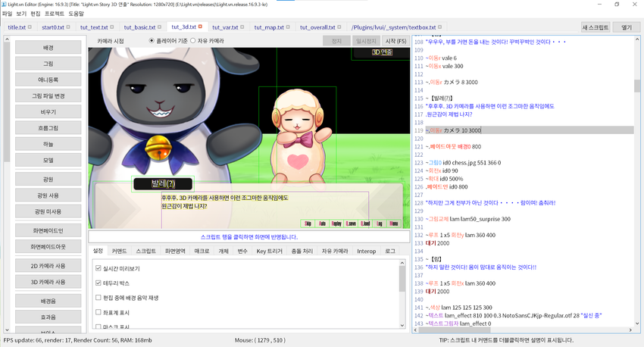Viewport: 644px width, 347px height.
Task: Uncheck 실시간 미리보기 checkbox
Action: point(98,268)
